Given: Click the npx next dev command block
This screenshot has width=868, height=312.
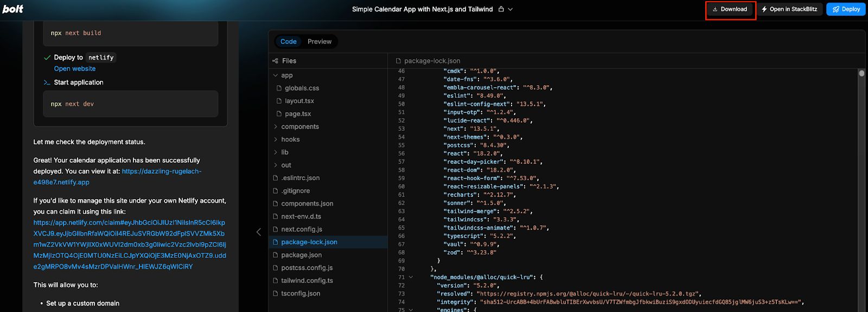Looking at the screenshot, I should [x=131, y=104].
